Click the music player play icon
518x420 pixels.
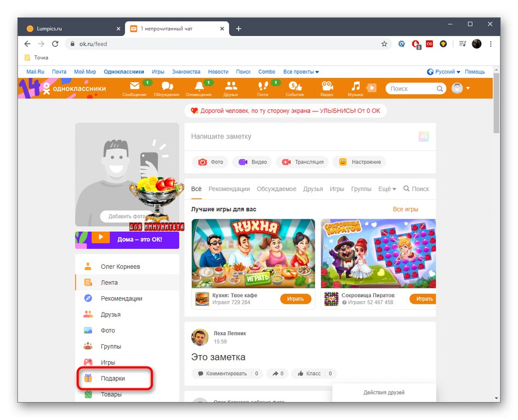[372, 88]
